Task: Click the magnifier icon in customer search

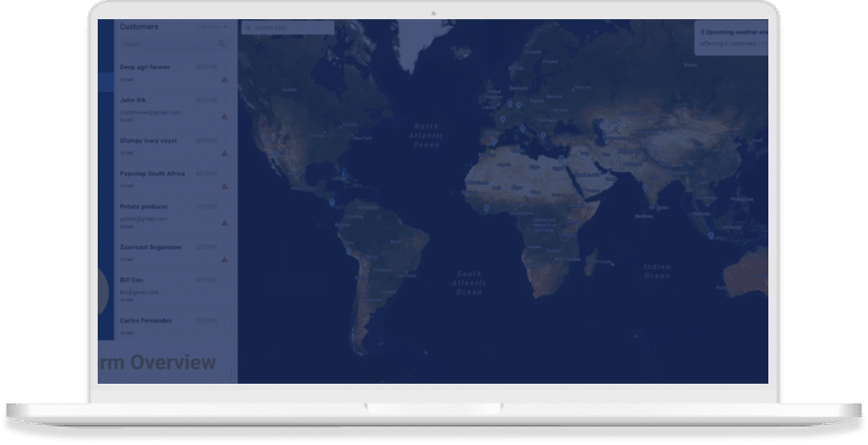Action: coord(222,44)
